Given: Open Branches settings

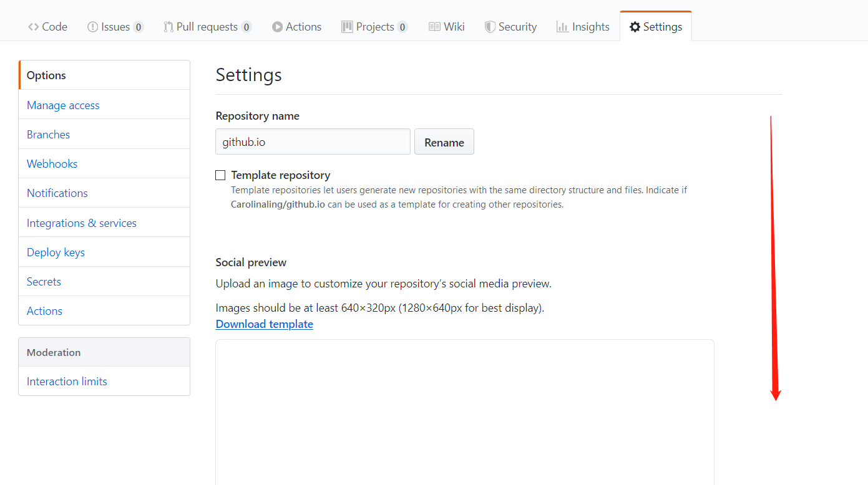Looking at the screenshot, I should [104, 134].
